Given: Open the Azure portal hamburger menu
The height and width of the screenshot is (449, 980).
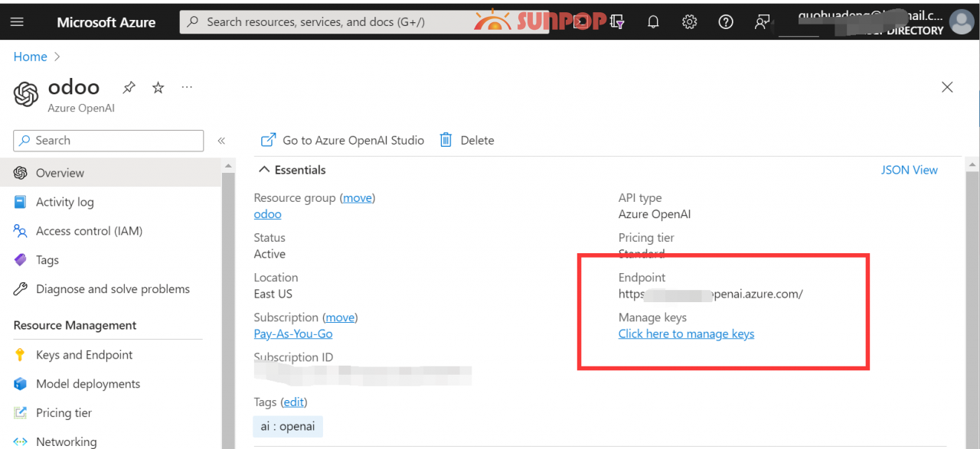Looking at the screenshot, I should point(17,21).
